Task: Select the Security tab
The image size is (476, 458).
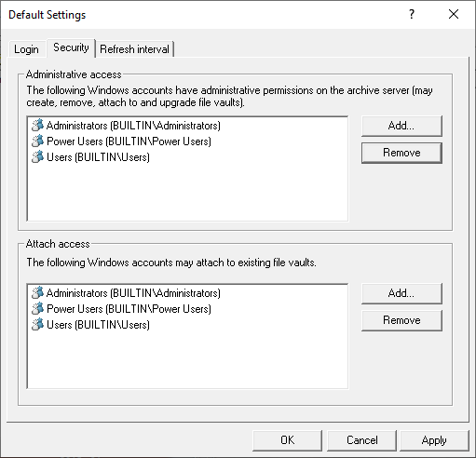Action: [x=71, y=47]
